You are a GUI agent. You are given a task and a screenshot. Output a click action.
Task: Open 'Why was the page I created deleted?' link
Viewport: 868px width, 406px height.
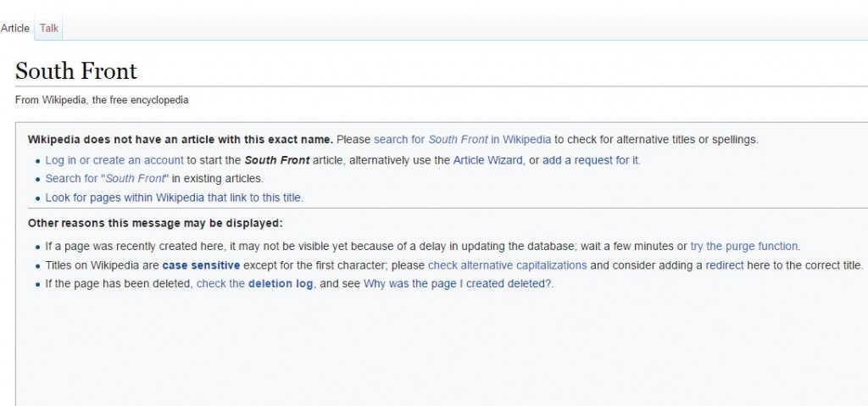[x=457, y=284]
